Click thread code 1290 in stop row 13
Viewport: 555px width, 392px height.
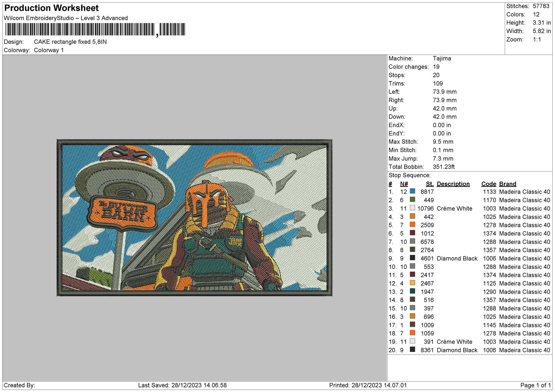pyautogui.click(x=490, y=292)
